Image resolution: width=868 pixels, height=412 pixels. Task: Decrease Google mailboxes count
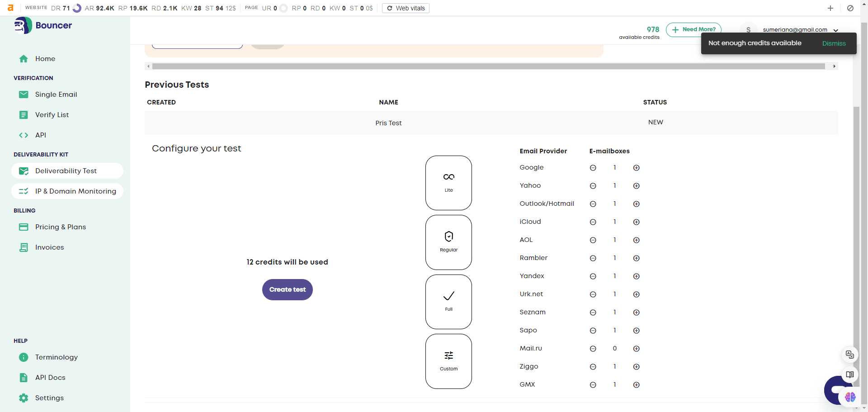[593, 168]
